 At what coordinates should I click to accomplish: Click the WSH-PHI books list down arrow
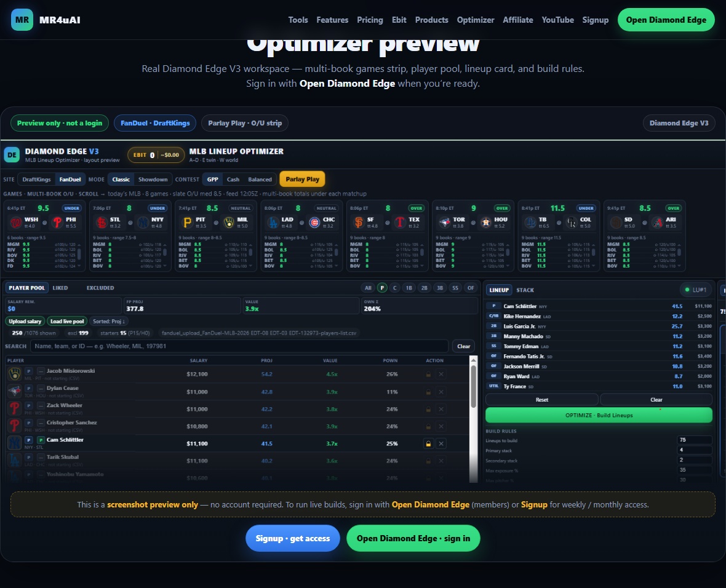pyautogui.click(x=79, y=266)
